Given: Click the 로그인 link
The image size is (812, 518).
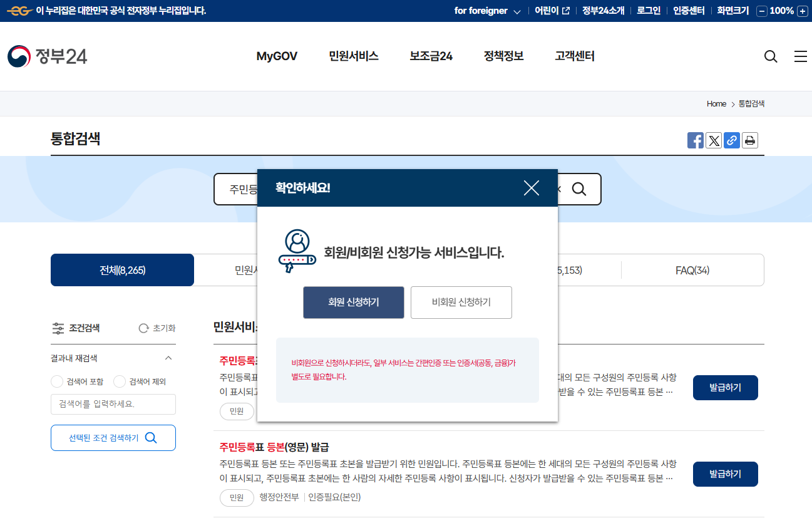Looking at the screenshot, I should 649,11.
